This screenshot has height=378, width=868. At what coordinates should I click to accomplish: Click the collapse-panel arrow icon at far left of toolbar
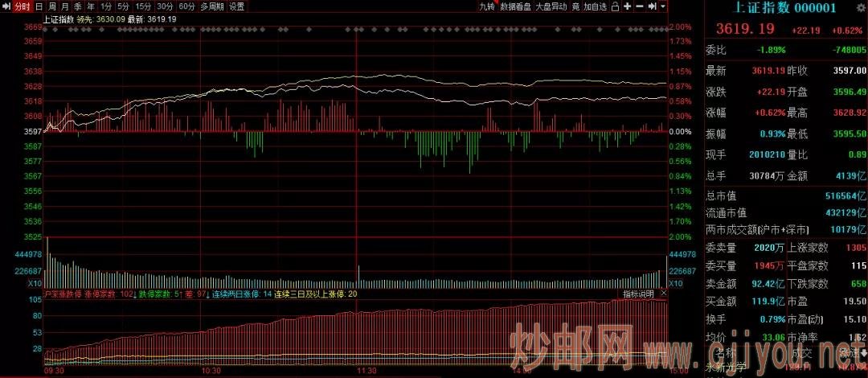pyautogui.click(x=6, y=6)
